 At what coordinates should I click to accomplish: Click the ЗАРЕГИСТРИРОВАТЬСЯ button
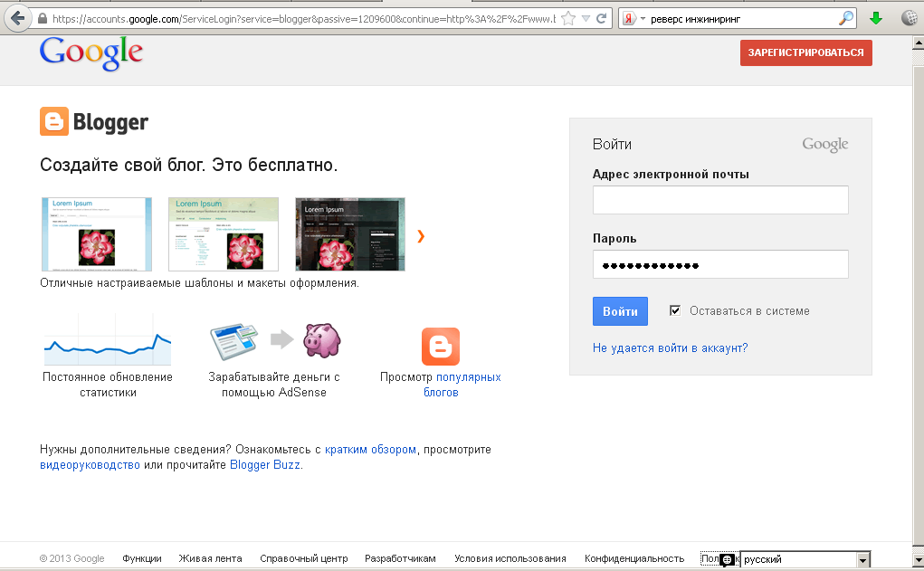pos(806,52)
